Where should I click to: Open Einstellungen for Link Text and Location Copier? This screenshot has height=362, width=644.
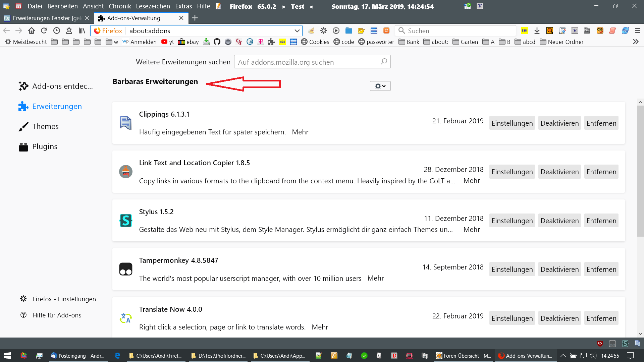pos(512,172)
